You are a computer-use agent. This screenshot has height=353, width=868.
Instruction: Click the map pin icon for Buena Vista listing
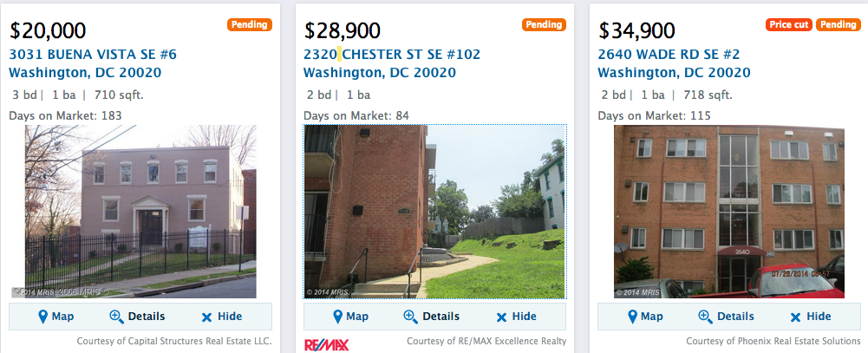42,317
